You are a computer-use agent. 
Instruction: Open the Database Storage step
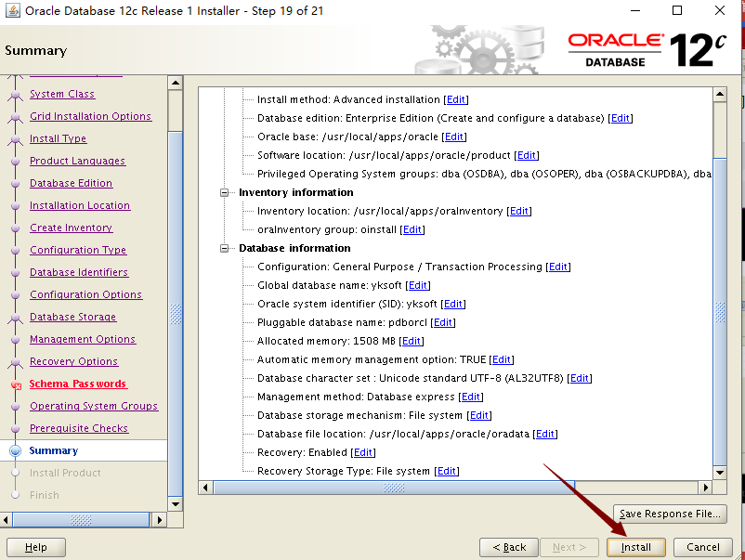[x=72, y=318]
